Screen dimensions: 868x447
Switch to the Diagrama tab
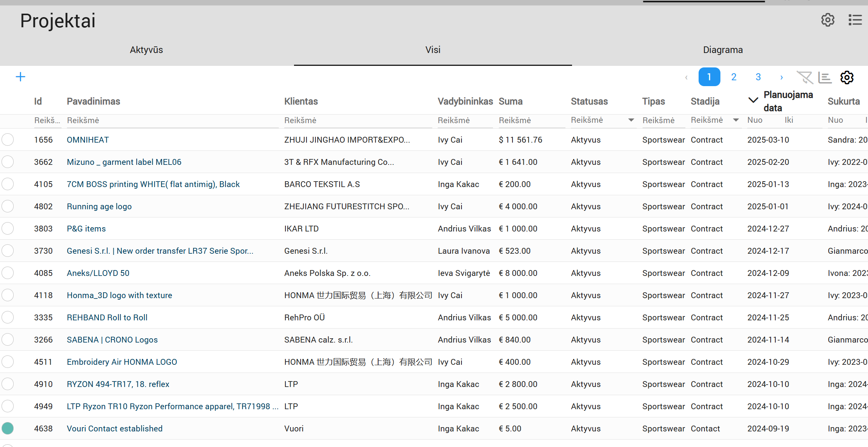(x=723, y=50)
